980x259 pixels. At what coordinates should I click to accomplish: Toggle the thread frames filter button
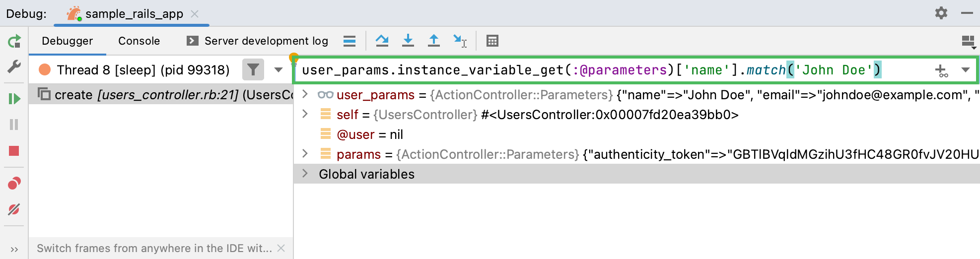253,70
